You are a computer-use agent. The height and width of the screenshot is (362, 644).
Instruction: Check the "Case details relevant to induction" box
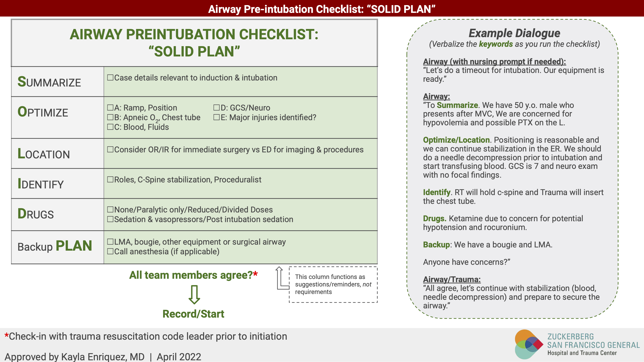(x=110, y=78)
